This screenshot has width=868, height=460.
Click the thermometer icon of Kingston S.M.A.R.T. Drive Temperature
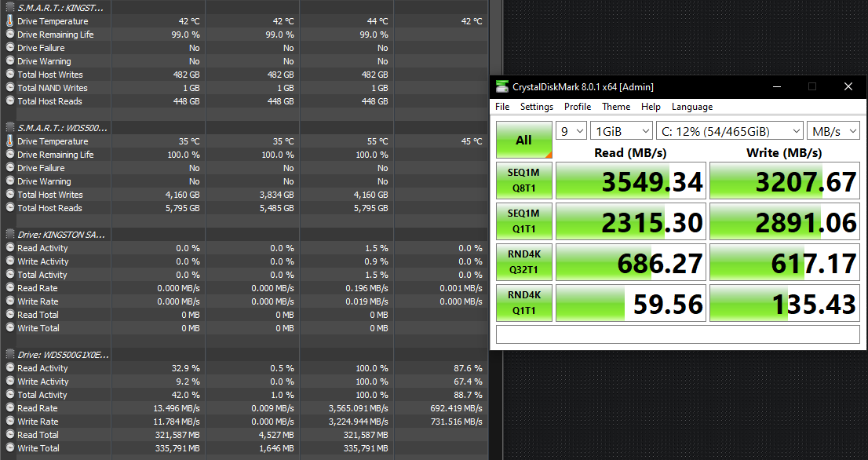10,21
